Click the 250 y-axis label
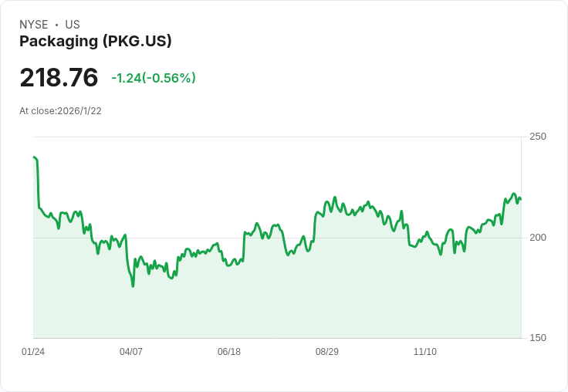Viewport: 568px width, 392px height. [x=538, y=137]
